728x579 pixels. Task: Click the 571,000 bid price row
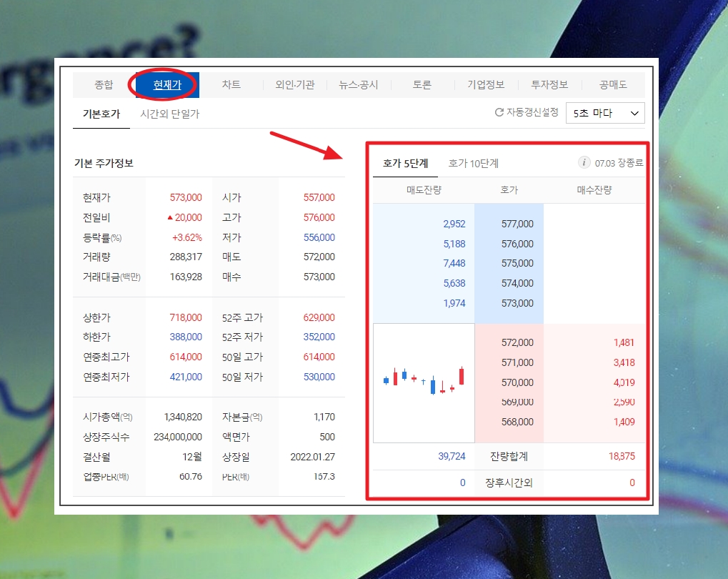[x=517, y=362]
